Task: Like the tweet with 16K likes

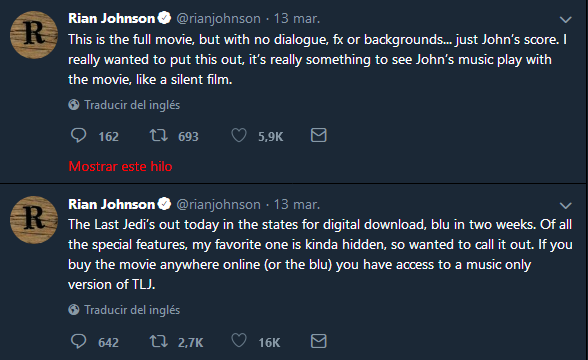Action: click(239, 341)
